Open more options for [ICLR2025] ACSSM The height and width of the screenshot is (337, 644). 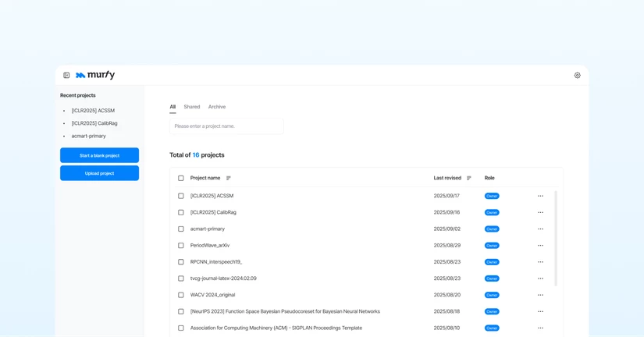point(540,196)
